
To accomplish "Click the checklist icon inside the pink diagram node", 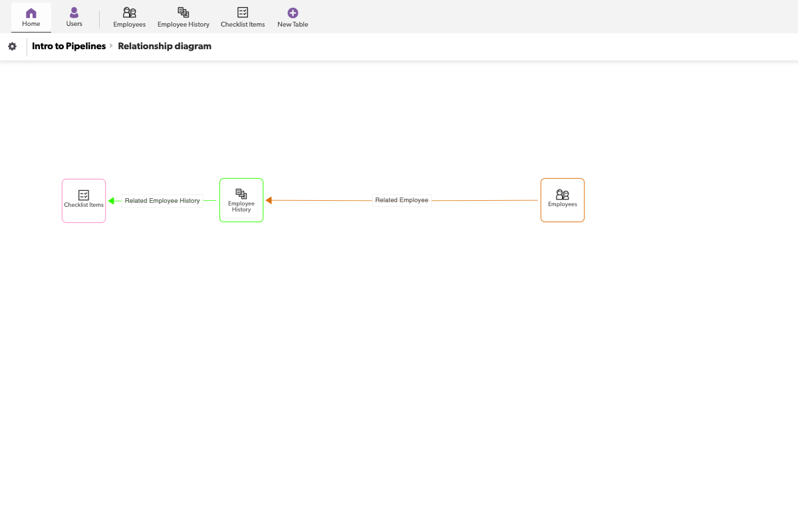I will [x=84, y=195].
